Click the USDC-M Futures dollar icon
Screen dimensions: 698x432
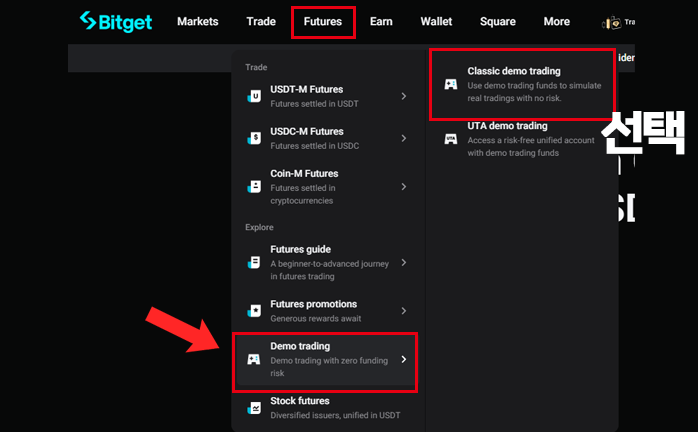pyautogui.click(x=254, y=138)
